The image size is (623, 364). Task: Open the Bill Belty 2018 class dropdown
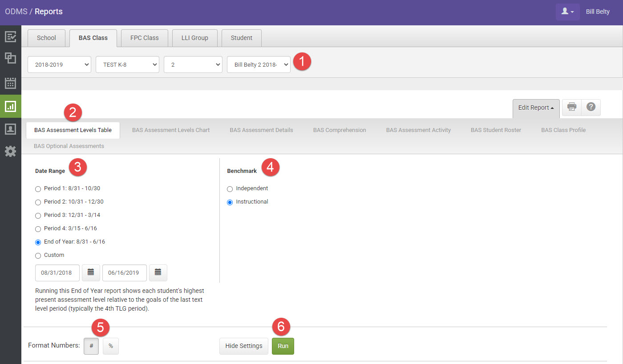pos(259,64)
